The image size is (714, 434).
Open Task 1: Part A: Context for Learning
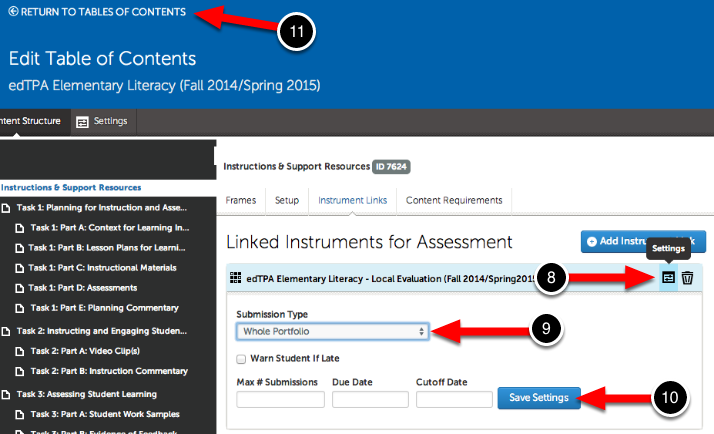[110, 228]
